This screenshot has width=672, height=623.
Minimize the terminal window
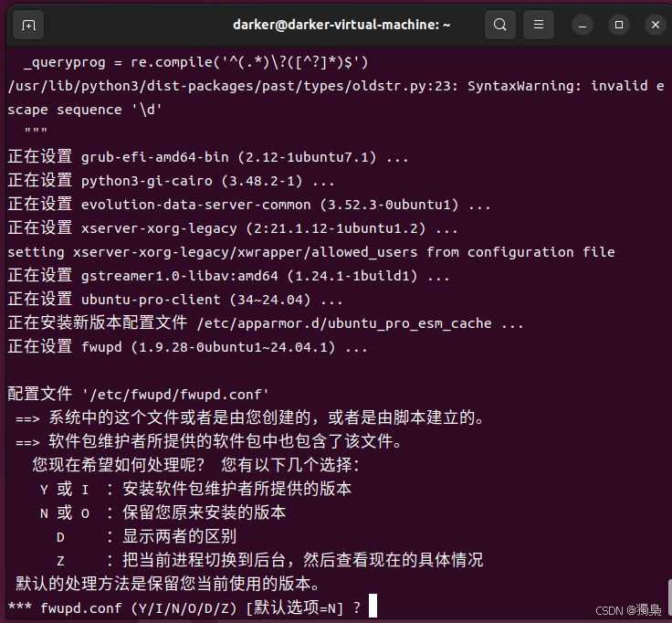582,25
